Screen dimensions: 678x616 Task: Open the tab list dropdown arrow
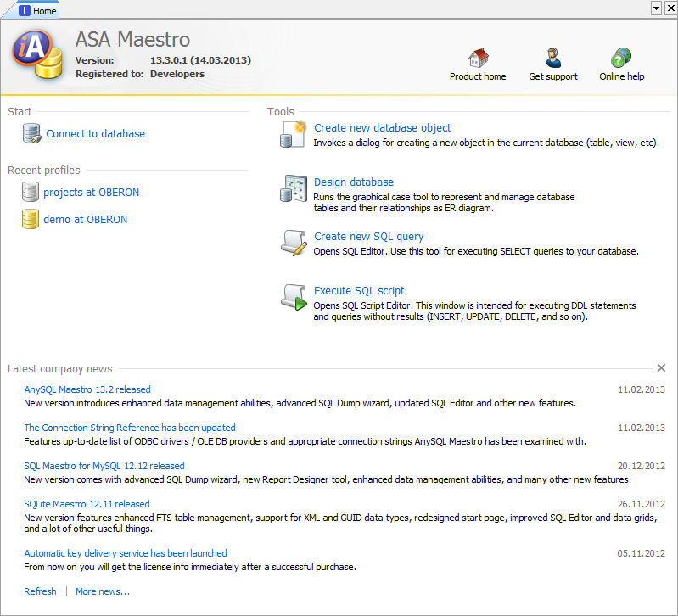point(657,8)
